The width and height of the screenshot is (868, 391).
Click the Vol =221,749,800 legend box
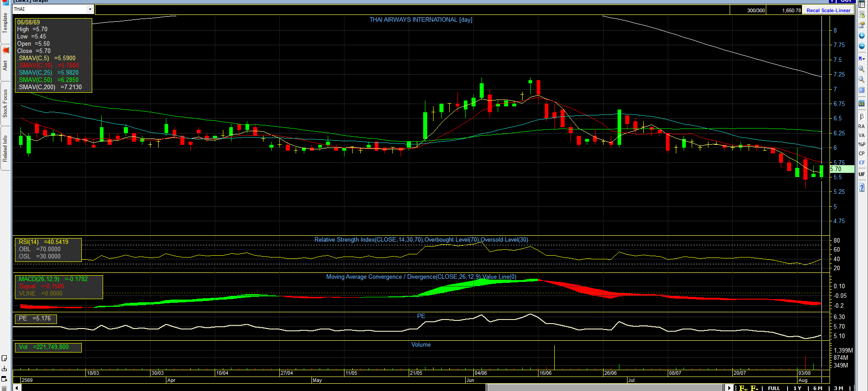(x=48, y=347)
